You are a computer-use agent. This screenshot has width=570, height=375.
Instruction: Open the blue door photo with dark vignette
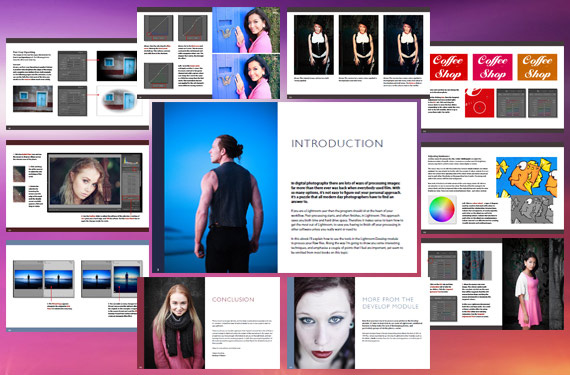click(x=117, y=66)
